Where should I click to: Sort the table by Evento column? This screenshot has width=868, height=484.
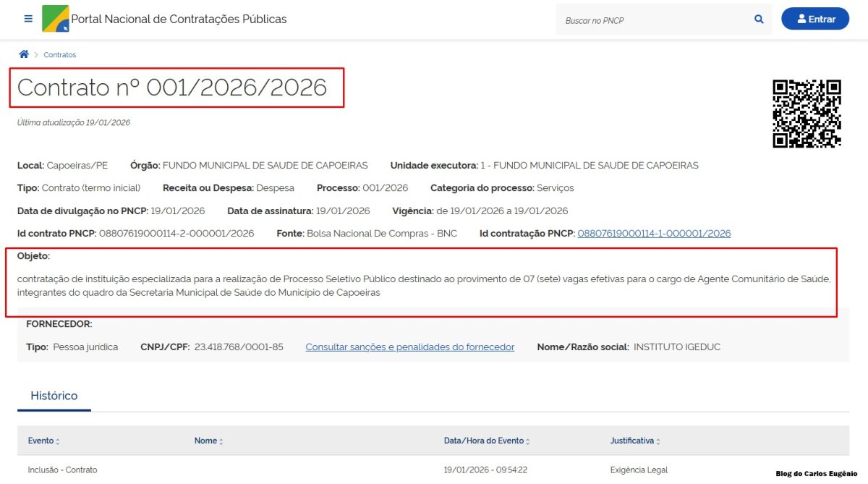click(x=44, y=441)
